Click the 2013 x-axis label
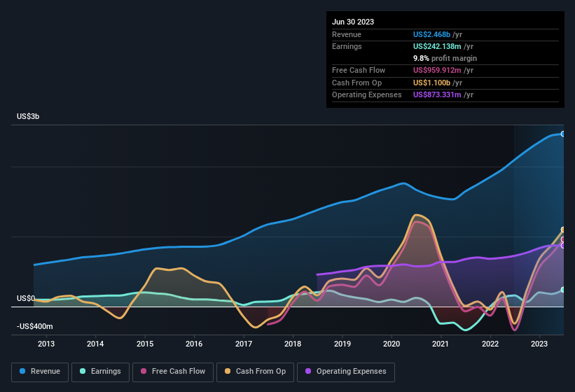 pyautogui.click(x=46, y=344)
